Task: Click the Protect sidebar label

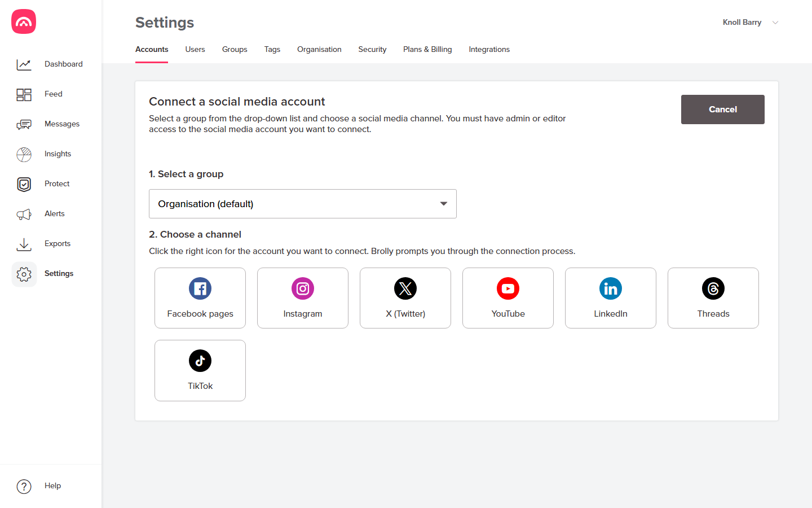Action: pyautogui.click(x=57, y=184)
